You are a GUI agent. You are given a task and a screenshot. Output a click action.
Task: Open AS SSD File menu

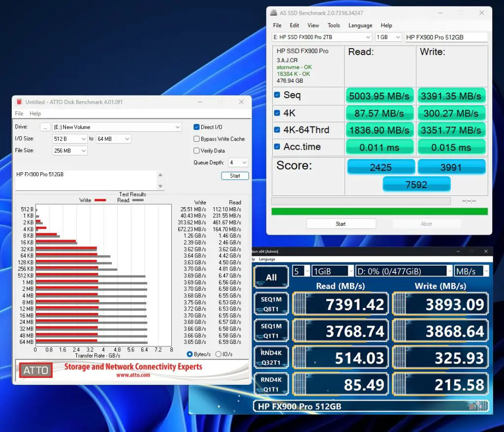click(277, 26)
